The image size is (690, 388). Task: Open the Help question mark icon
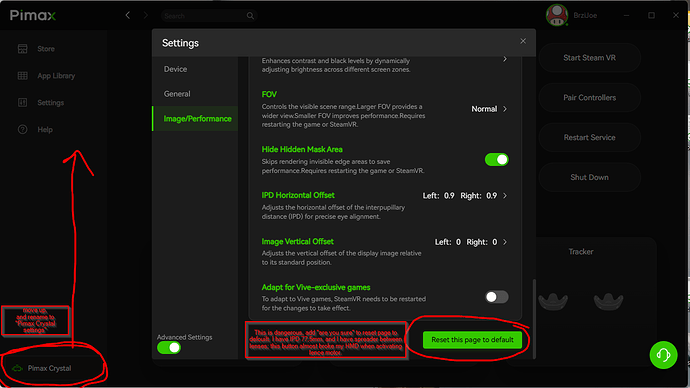[x=22, y=129]
